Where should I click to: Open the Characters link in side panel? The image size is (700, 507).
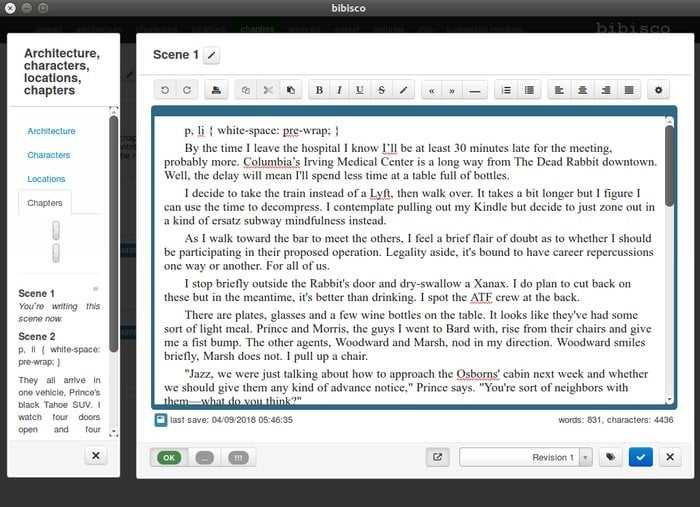point(49,155)
